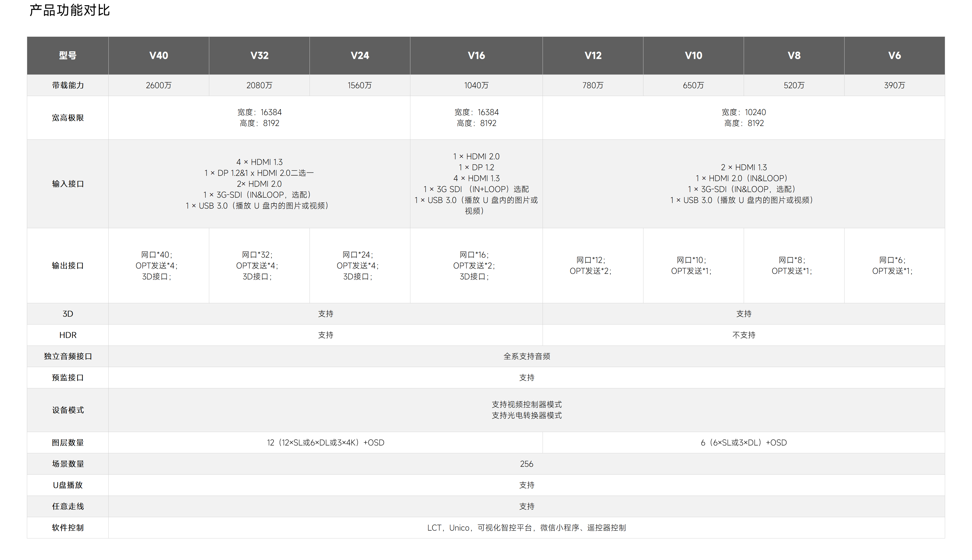Click the V16 column header
Image resolution: width=972 pixels, height=560 pixels.
click(x=476, y=55)
